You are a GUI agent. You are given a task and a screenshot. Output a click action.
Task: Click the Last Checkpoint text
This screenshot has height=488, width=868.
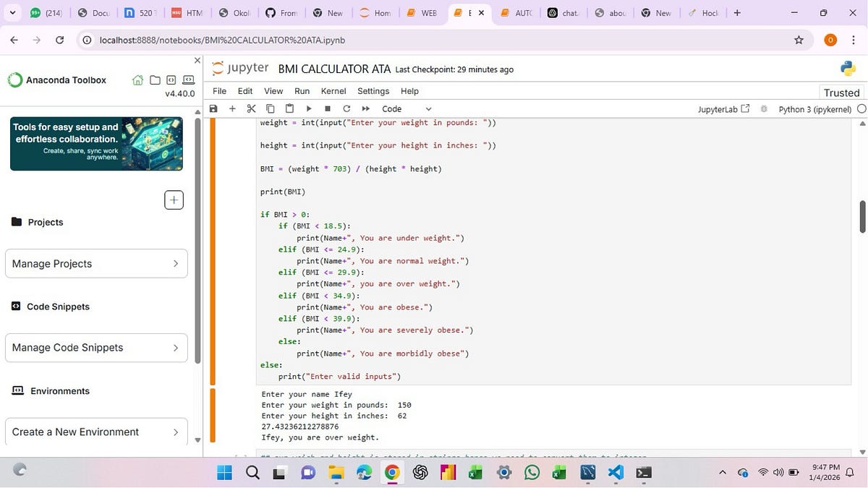[x=455, y=69]
